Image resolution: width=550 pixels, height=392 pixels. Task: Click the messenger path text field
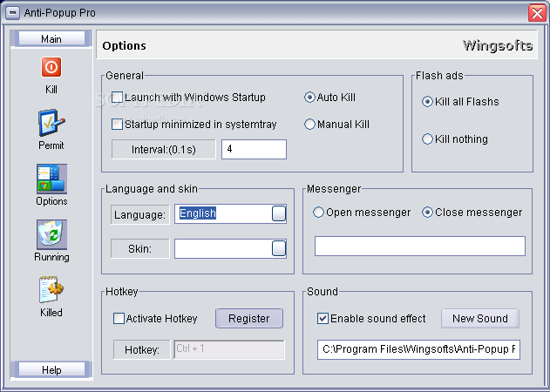click(420, 246)
